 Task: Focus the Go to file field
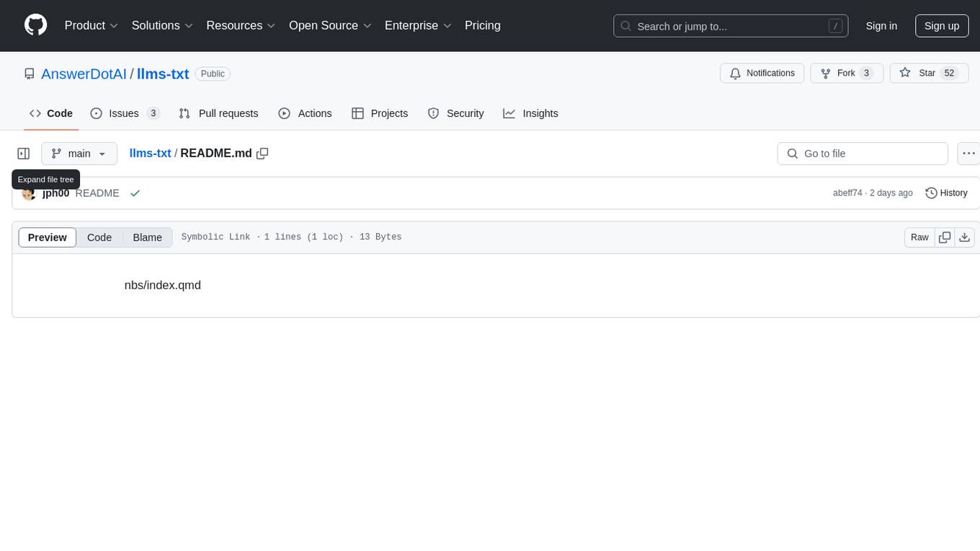click(863, 154)
